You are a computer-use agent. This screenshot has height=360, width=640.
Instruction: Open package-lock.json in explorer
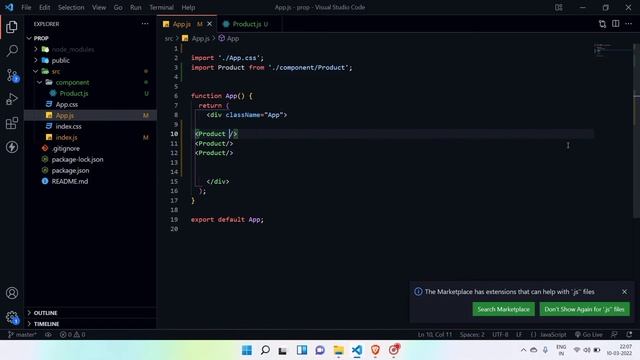tap(77, 160)
